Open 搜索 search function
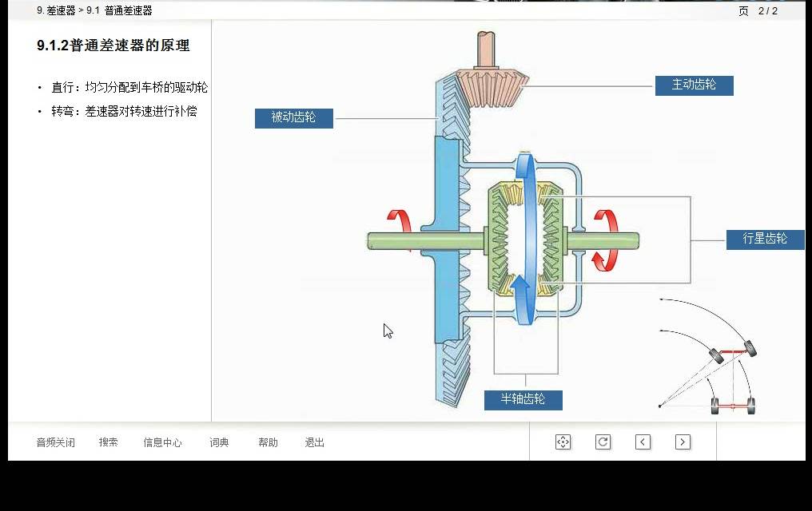The width and height of the screenshot is (812, 511). point(108,442)
